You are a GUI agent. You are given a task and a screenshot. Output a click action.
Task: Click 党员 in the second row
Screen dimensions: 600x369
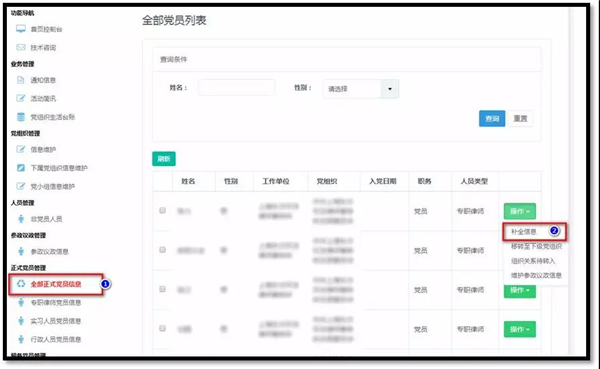[x=420, y=250]
